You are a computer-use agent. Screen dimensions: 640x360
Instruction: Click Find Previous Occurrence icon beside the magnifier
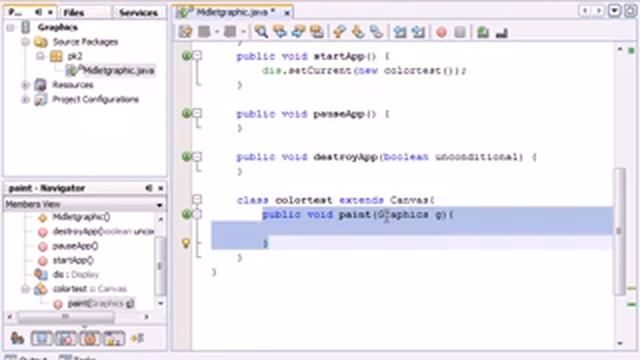pos(280,31)
